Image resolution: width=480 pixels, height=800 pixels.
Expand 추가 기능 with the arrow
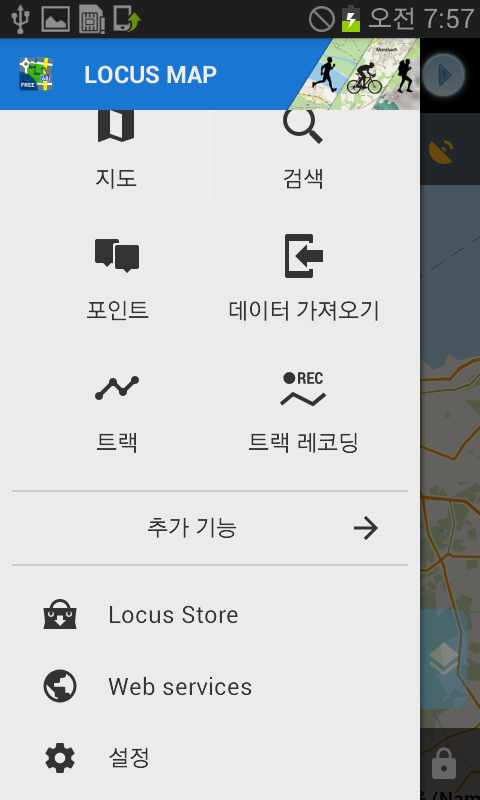click(366, 528)
